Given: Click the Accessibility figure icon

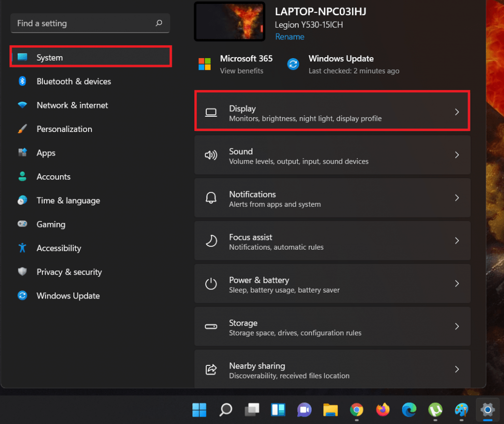Looking at the screenshot, I should pos(22,248).
